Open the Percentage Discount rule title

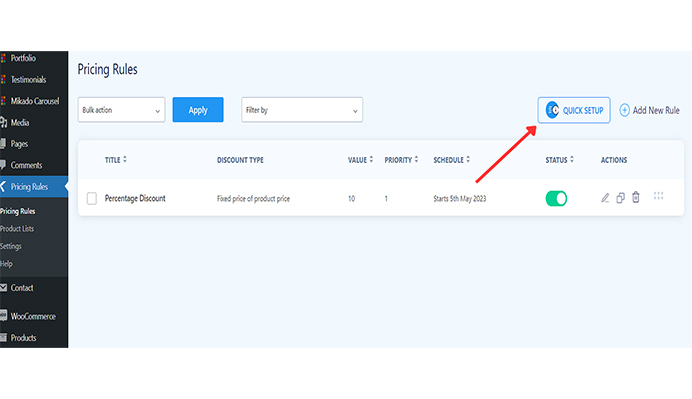pyautogui.click(x=135, y=198)
